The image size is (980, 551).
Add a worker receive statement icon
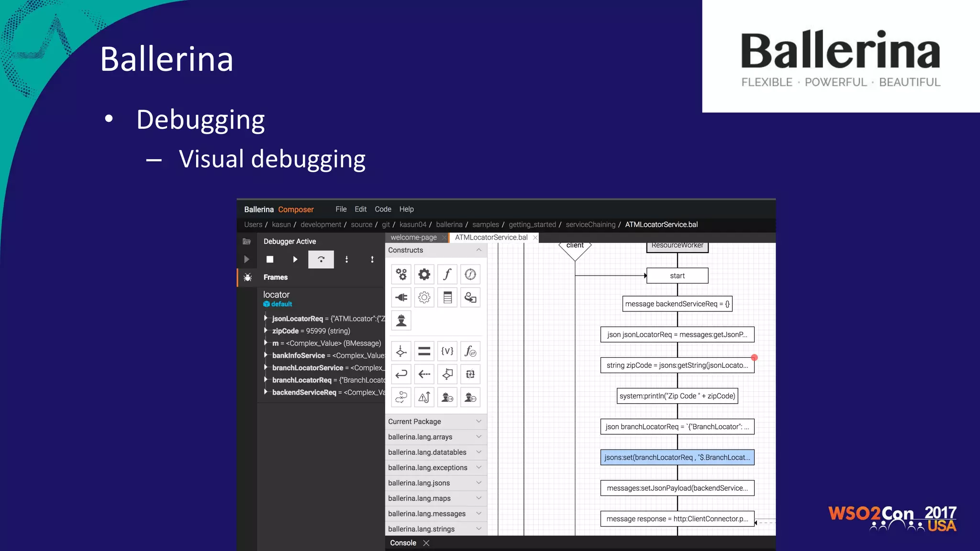(x=470, y=397)
